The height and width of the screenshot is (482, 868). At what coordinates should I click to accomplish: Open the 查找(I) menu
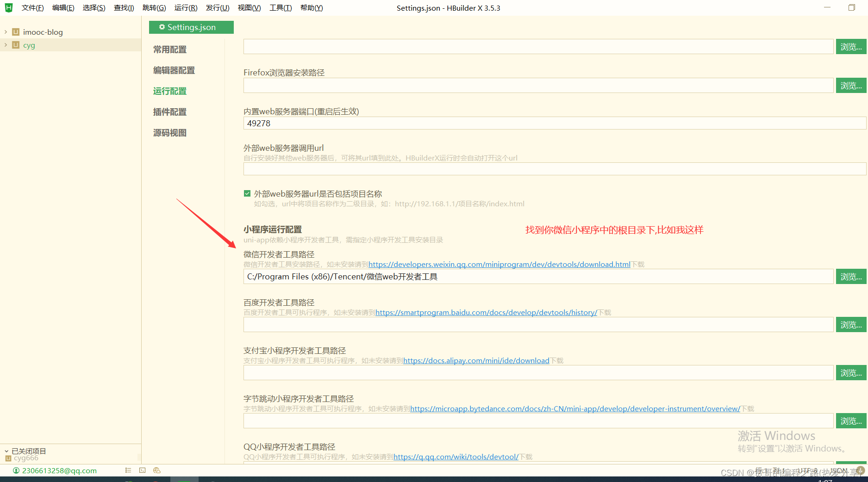point(124,8)
